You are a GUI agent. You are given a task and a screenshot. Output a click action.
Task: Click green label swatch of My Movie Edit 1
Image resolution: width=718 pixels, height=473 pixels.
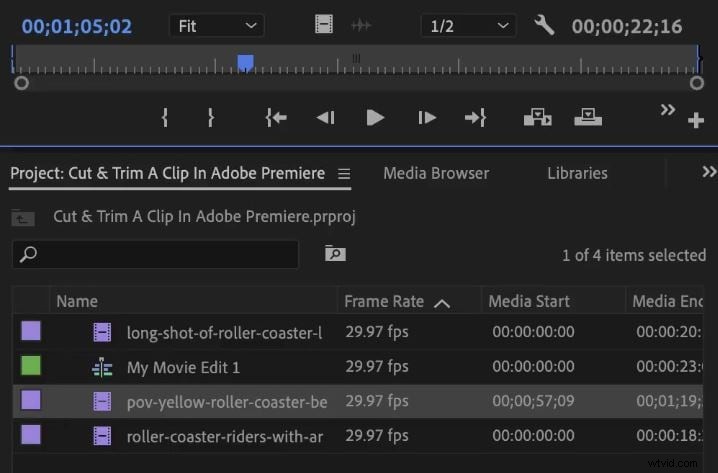coord(31,366)
